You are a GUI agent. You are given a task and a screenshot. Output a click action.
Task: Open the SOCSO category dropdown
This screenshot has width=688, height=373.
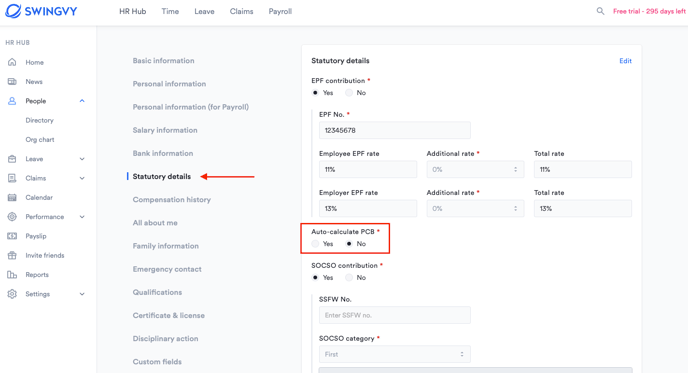(x=394, y=354)
